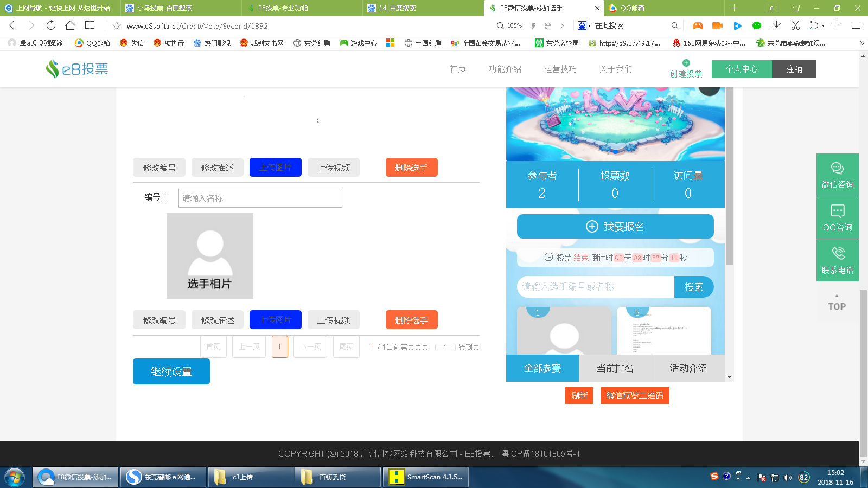
Task: Expand the undo history dropdown arrow
Action: [x=823, y=25]
